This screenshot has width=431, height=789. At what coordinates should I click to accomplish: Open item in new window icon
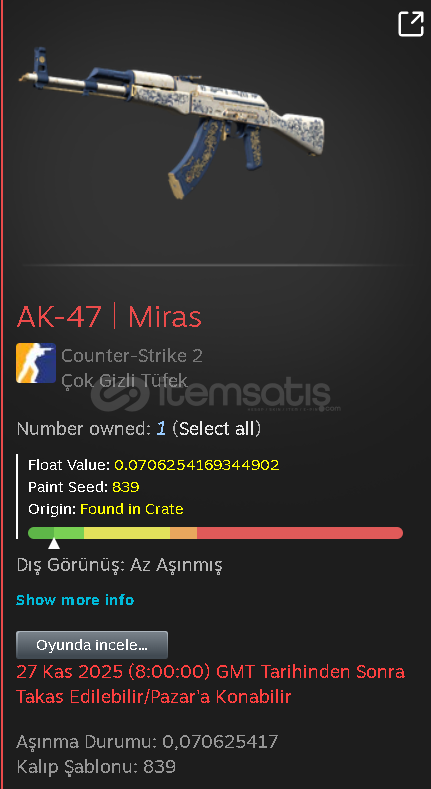[411, 24]
